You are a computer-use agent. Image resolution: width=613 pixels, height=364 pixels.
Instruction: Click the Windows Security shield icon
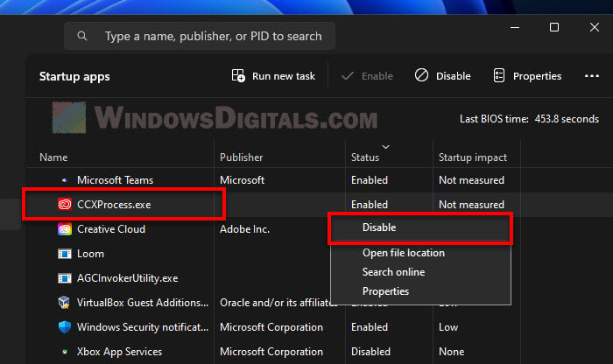[65, 327]
